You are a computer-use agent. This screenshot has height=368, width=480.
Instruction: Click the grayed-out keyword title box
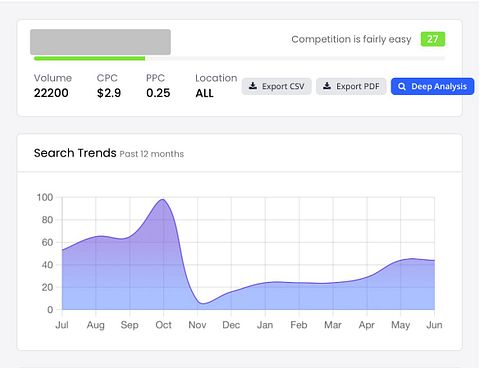pyautogui.click(x=100, y=42)
